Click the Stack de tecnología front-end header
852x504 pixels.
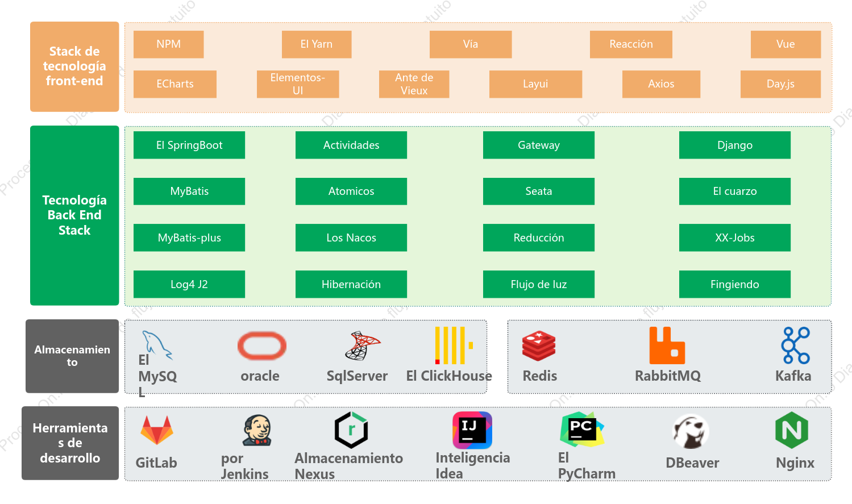click(x=74, y=66)
